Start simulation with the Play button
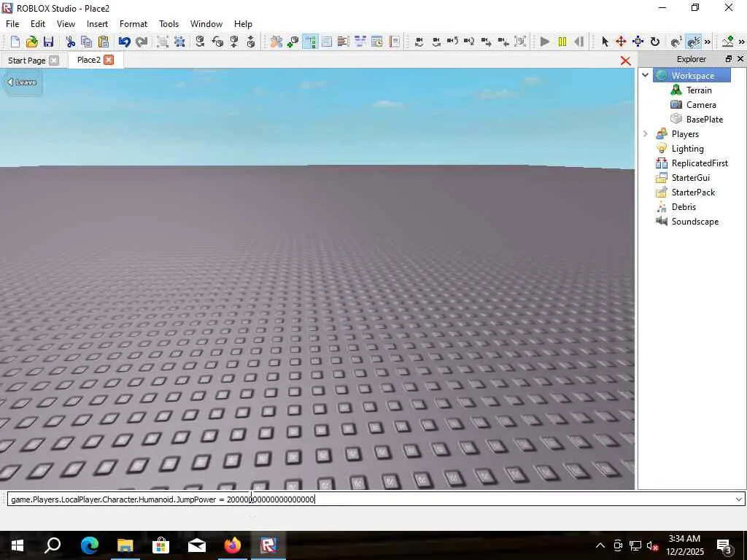 coord(545,42)
